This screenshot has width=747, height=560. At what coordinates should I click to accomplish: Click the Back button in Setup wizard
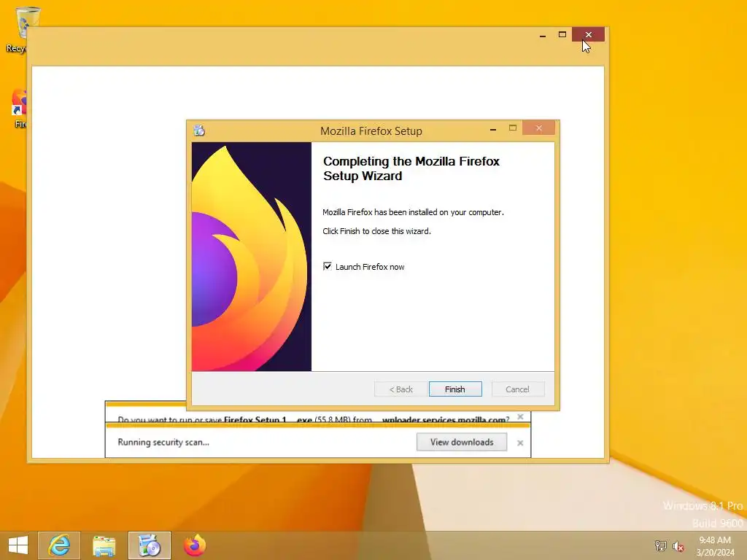click(x=400, y=389)
